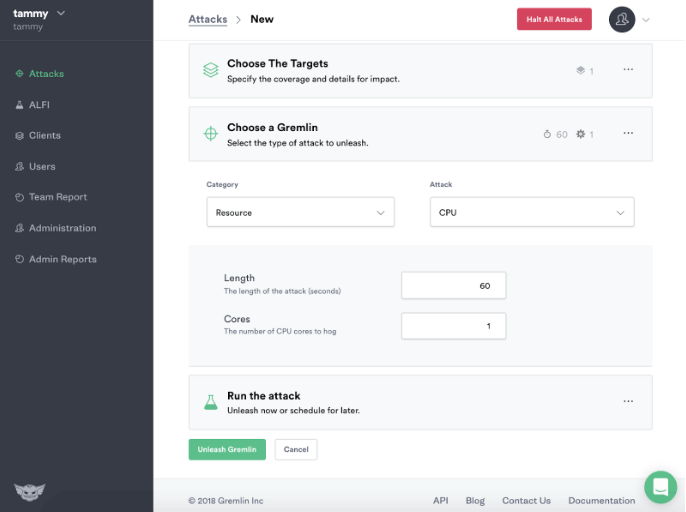
Task: Click the Run the attack heading
Action: coord(263,396)
